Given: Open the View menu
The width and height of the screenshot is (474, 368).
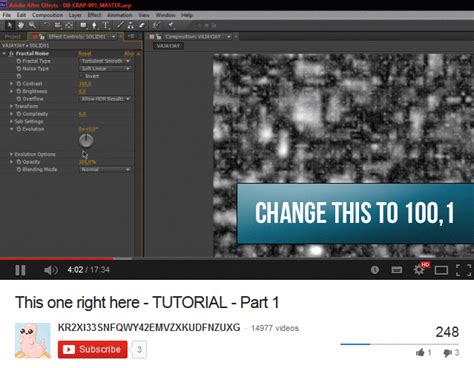Looking at the screenshot, I should pos(144,15).
